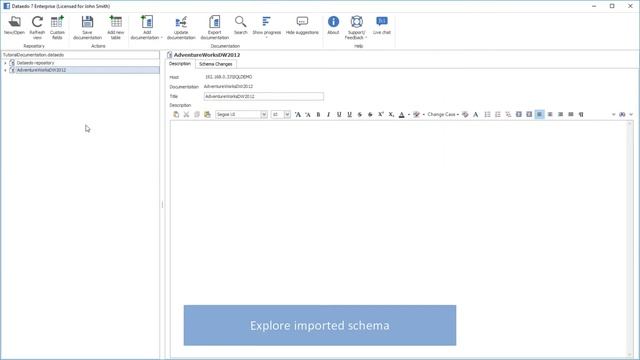Click the Paste Special icon in the editor toolbar
Image resolution: width=640 pixels, height=360 pixels.
click(207, 115)
